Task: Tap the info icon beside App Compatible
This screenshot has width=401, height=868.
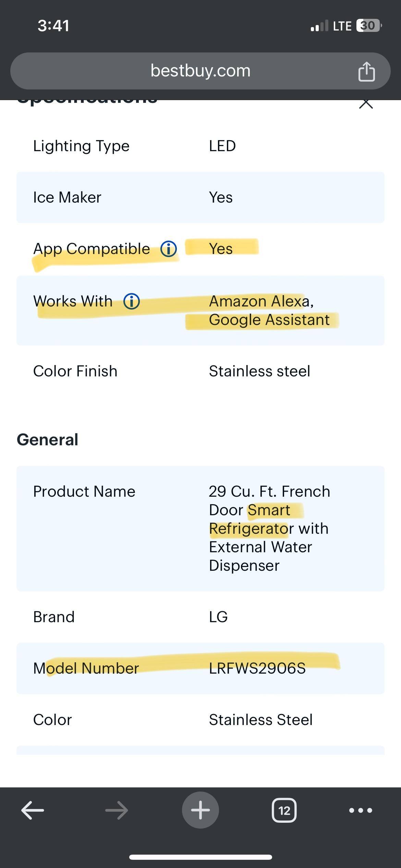Action: 168,249
